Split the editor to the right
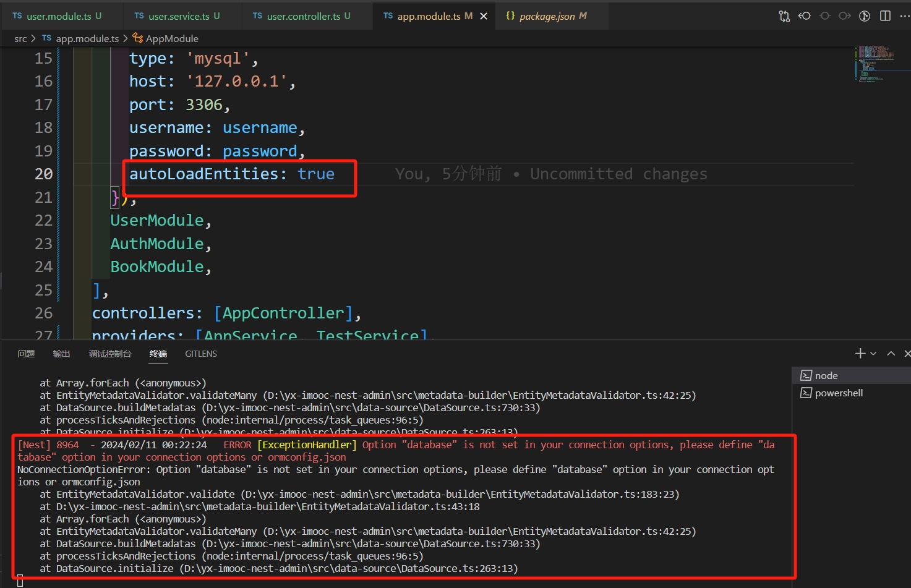 (886, 16)
